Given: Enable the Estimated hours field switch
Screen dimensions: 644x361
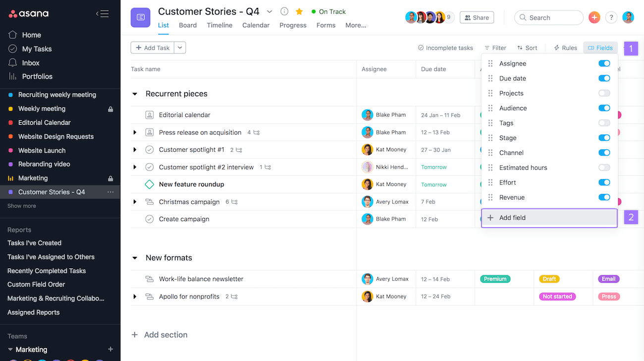Looking at the screenshot, I should [x=604, y=168].
